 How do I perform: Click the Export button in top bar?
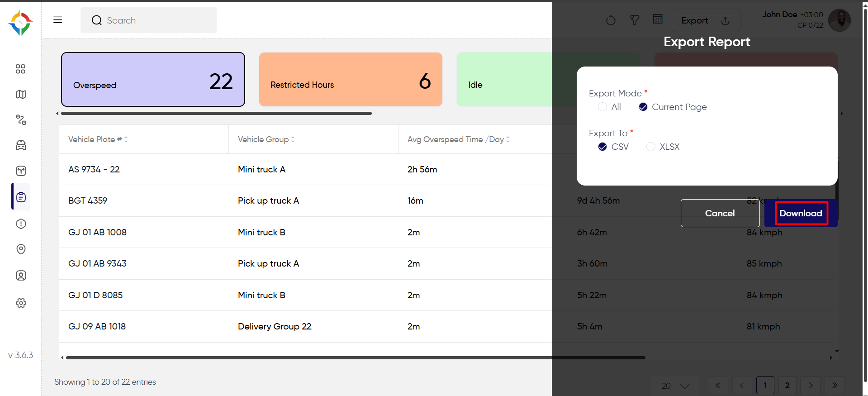(706, 20)
